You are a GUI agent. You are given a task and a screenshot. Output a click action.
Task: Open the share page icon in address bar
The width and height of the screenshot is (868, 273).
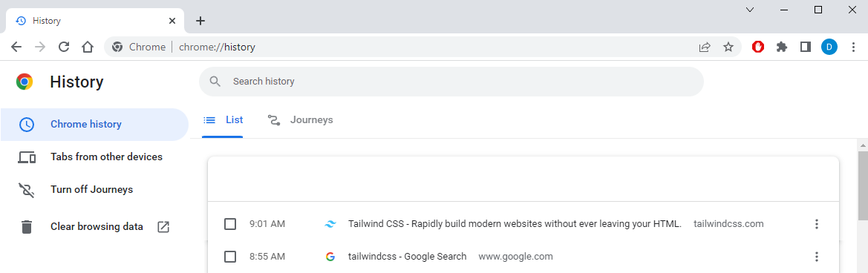704,47
